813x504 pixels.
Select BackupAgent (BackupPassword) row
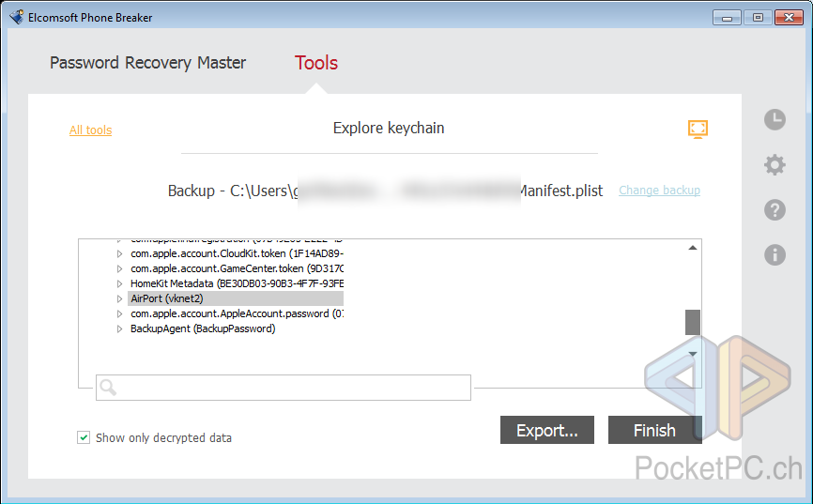(x=203, y=328)
